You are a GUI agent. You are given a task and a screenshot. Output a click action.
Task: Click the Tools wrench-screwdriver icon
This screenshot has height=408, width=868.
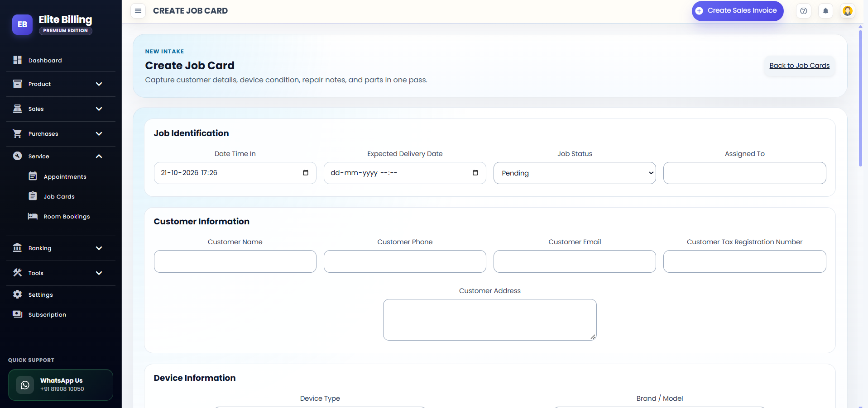click(x=18, y=273)
